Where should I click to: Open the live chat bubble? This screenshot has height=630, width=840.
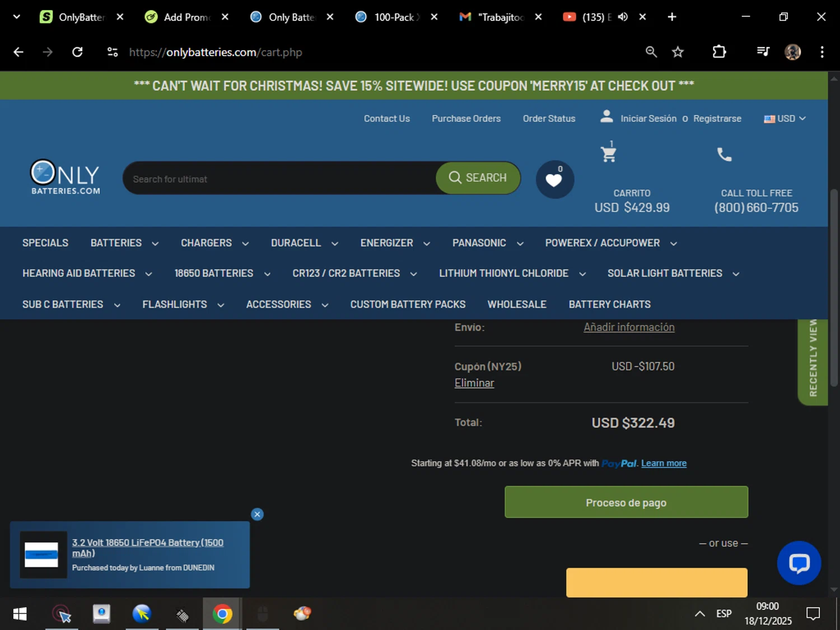coord(799,563)
